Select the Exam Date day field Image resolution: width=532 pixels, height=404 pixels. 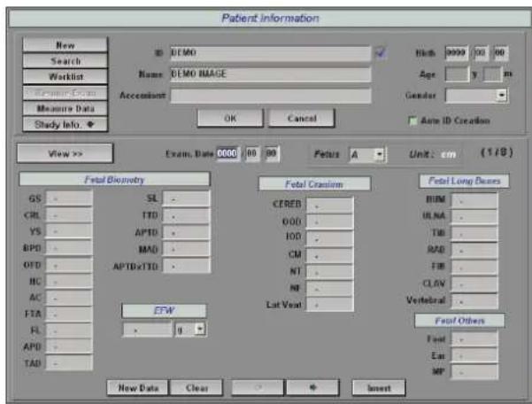(272, 153)
